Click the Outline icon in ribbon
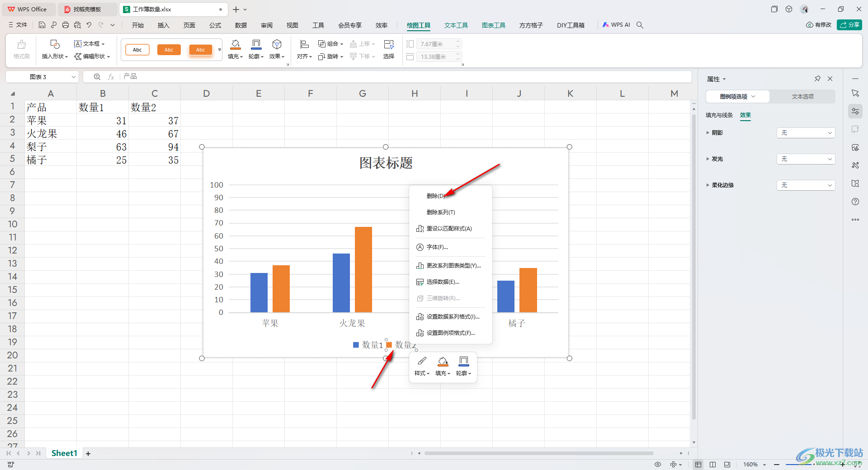This screenshot has height=470, width=868. click(256, 44)
